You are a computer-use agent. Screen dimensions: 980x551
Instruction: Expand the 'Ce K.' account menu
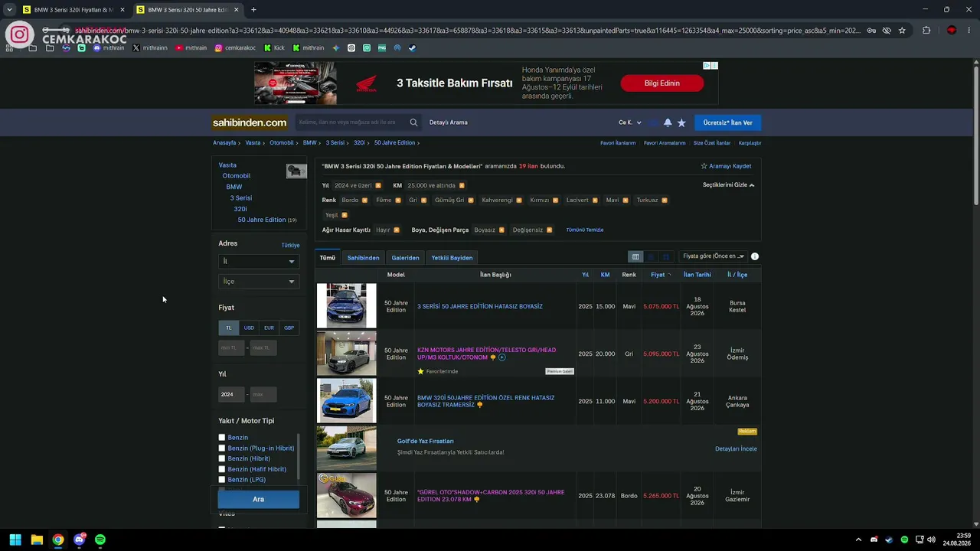[x=630, y=122]
